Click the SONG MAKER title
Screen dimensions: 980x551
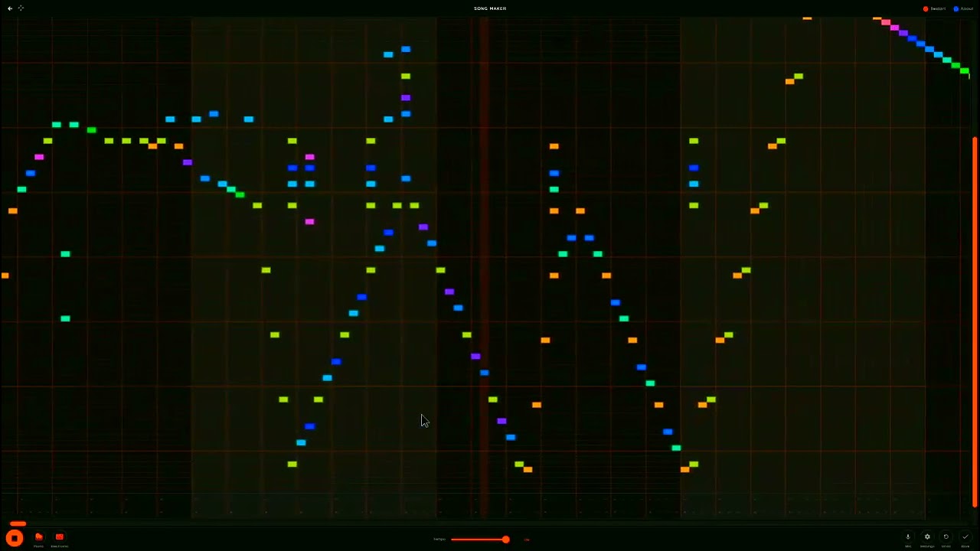[490, 8]
